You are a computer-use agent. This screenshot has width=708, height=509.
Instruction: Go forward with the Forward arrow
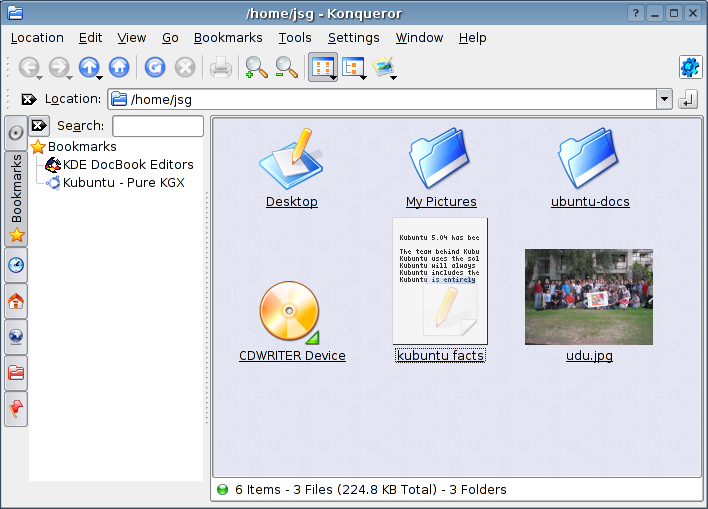coord(58,67)
